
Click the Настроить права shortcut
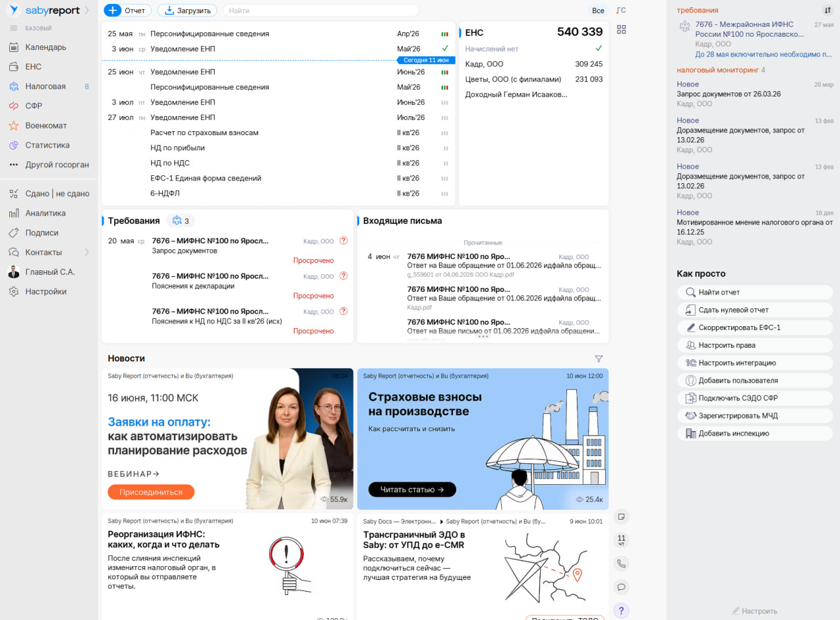tap(755, 345)
